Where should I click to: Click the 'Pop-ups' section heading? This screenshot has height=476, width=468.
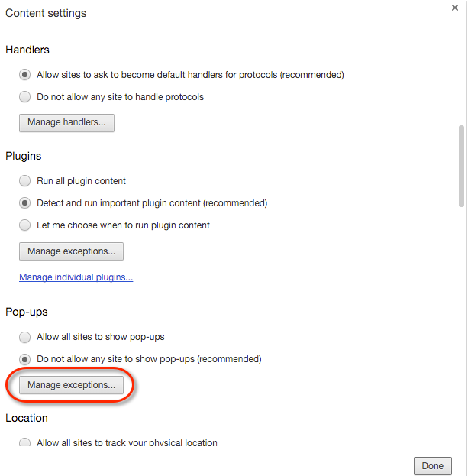click(27, 312)
